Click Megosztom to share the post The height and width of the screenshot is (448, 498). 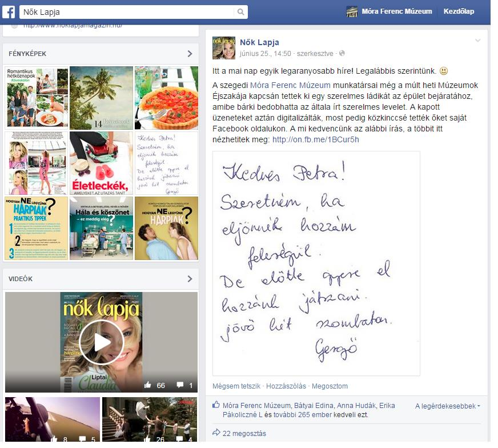(330, 386)
